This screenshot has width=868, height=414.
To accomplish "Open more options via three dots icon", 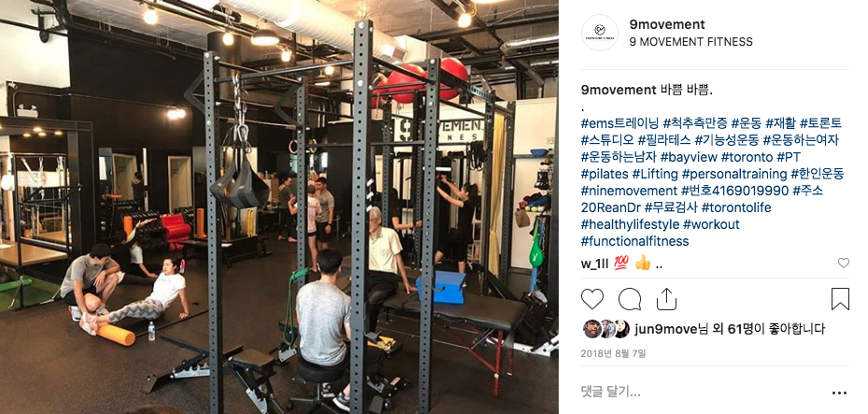I will 839,393.
